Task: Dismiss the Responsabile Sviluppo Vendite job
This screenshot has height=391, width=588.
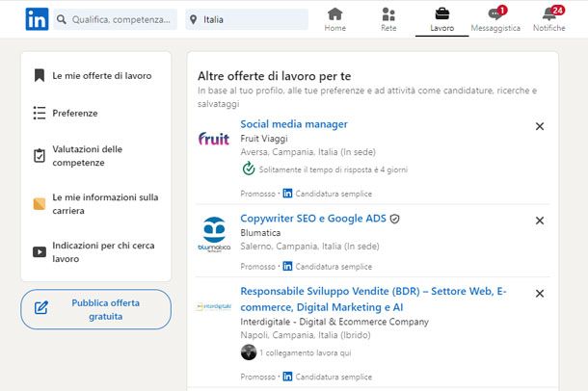Action: pos(540,294)
